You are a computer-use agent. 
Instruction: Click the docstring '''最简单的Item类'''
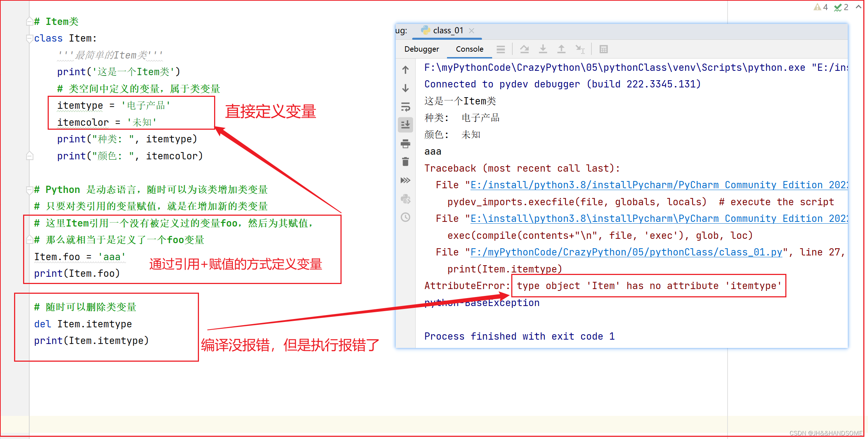coord(110,55)
